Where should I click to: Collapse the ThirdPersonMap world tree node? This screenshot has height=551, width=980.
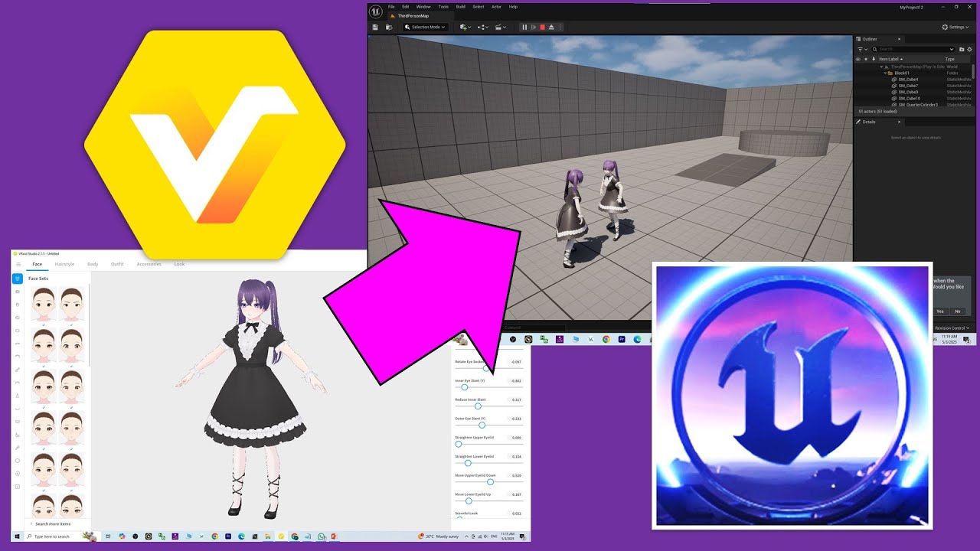881,67
